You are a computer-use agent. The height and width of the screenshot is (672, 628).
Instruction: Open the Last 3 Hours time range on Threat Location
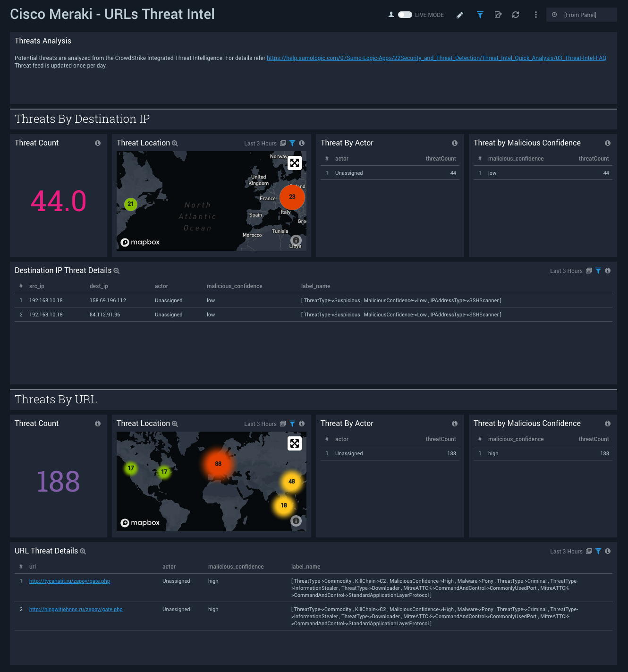tap(260, 143)
